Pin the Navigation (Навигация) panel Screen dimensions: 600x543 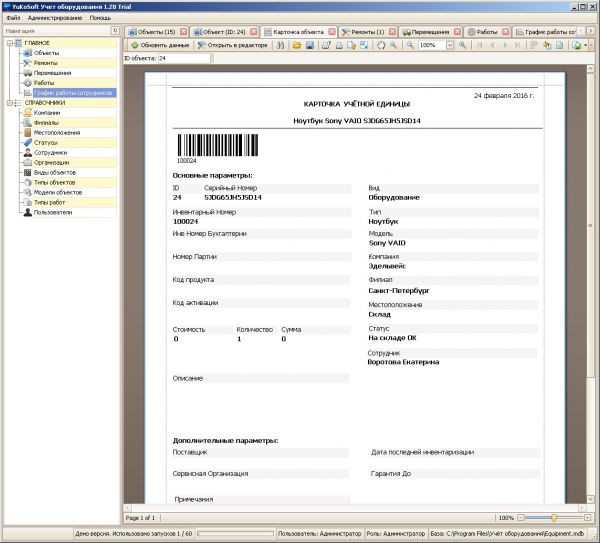[113, 31]
